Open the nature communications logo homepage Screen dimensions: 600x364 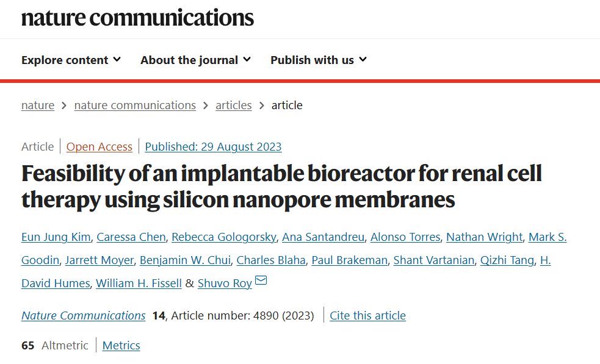137,18
